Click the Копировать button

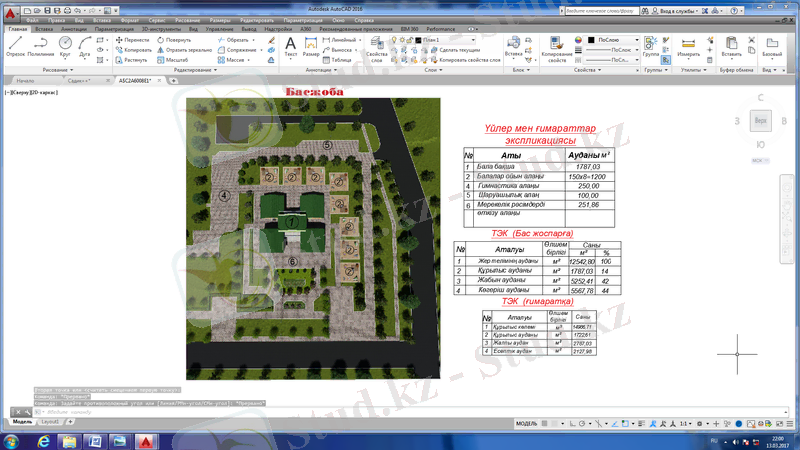coord(132,50)
